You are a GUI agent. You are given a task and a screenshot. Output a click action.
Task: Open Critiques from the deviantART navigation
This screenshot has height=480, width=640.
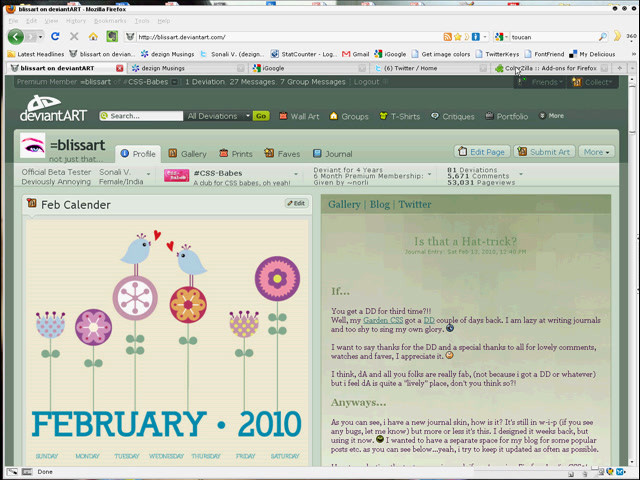pos(453,116)
